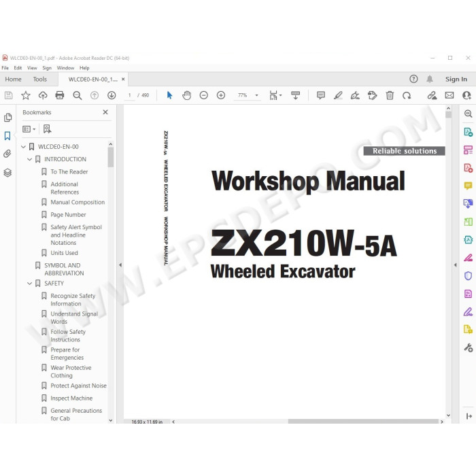Zoom in with plus icon

(221, 95)
